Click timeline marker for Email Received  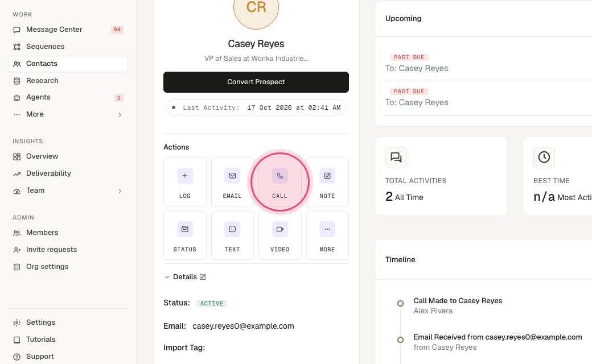point(400,340)
